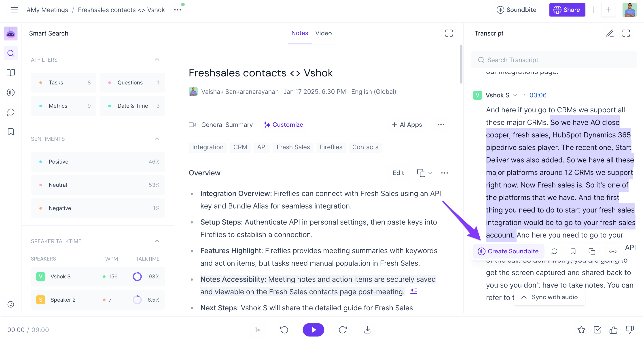The width and height of the screenshot is (644, 345).
Task: Download the meeting recording
Action: point(367,330)
